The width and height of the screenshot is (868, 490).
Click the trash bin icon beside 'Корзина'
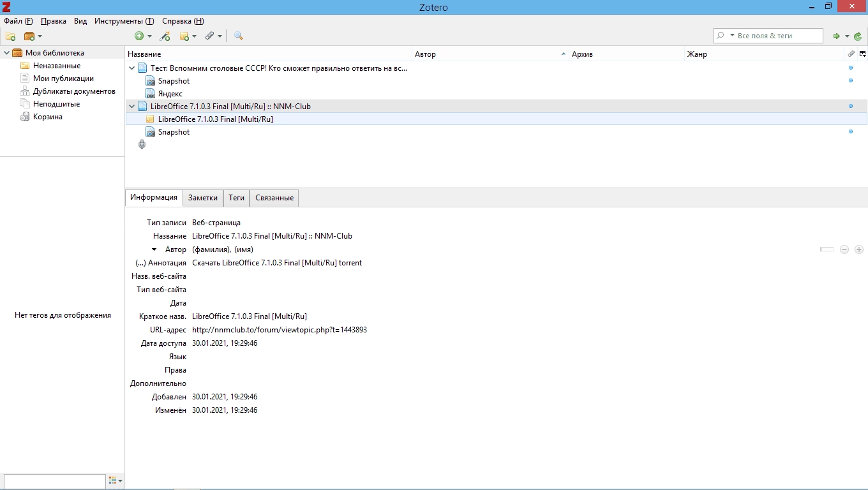pyautogui.click(x=25, y=117)
